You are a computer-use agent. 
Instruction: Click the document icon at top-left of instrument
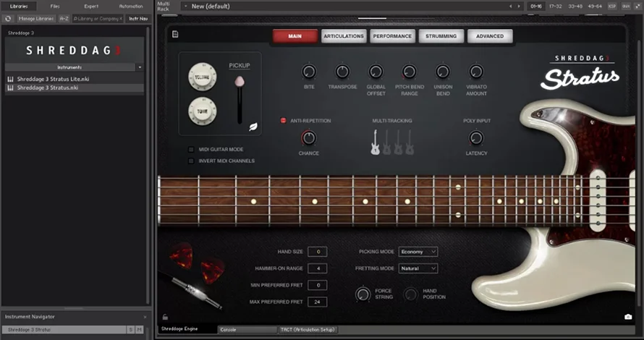point(176,34)
